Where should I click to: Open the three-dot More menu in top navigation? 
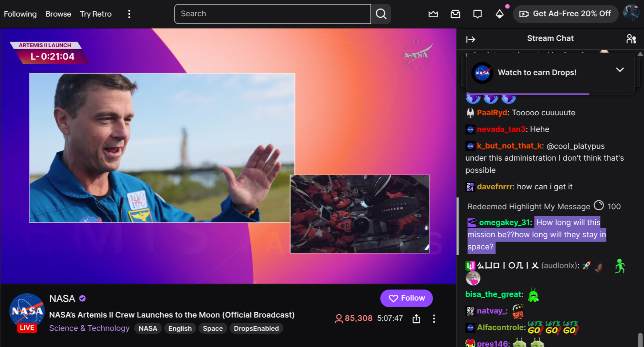(129, 14)
